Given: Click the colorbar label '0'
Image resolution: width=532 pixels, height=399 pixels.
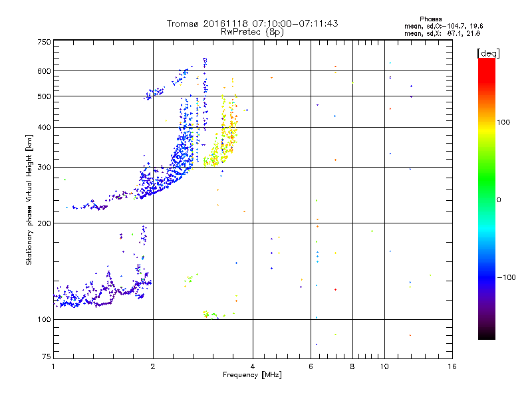Looking at the screenshot, I should 499,200.
